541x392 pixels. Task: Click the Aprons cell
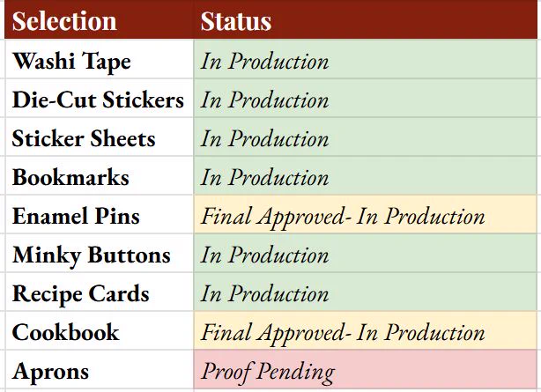(x=100, y=370)
